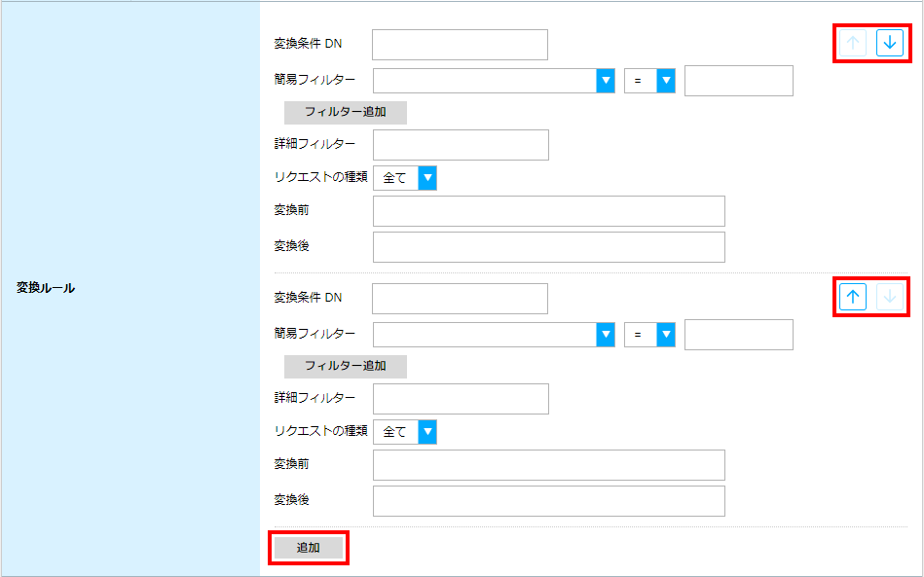This screenshot has height=577, width=924.
Task: Open second rule's 簡易フィルター attribute dropdown
Action: [x=494, y=335]
